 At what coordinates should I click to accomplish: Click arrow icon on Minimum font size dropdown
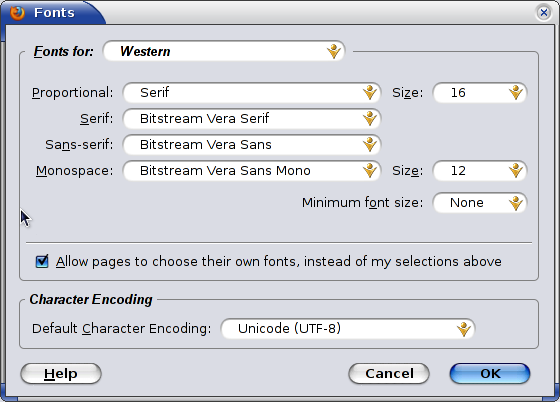(516, 203)
